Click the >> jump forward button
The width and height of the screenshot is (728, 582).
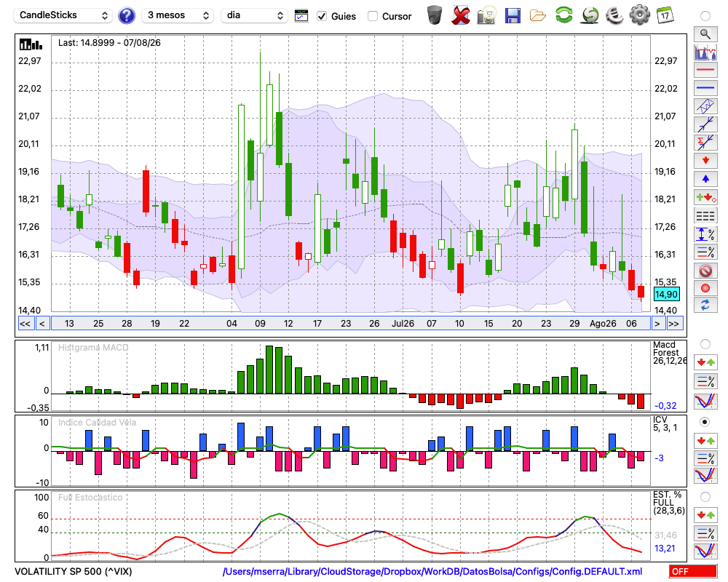tap(673, 324)
